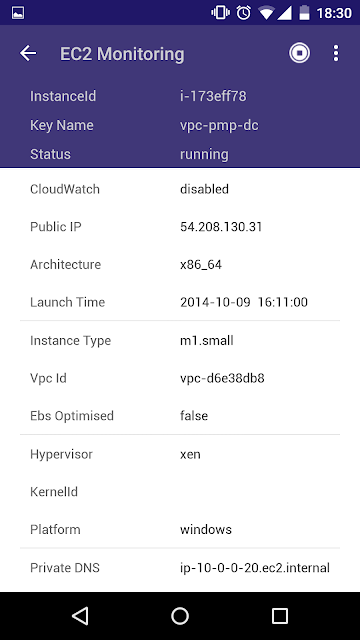This screenshot has height=640, width=360.
Task: Tap the Wi-Fi signal status icon
Action: (x=266, y=13)
